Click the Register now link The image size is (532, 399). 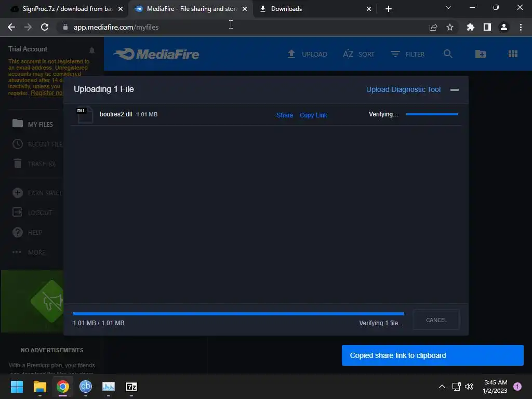pyautogui.click(x=47, y=93)
